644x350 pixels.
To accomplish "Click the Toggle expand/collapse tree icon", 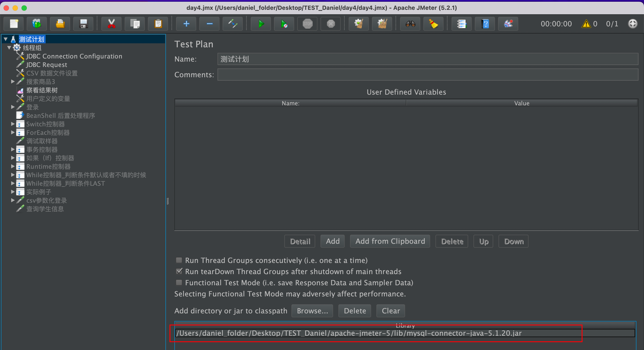I will click(x=233, y=24).
